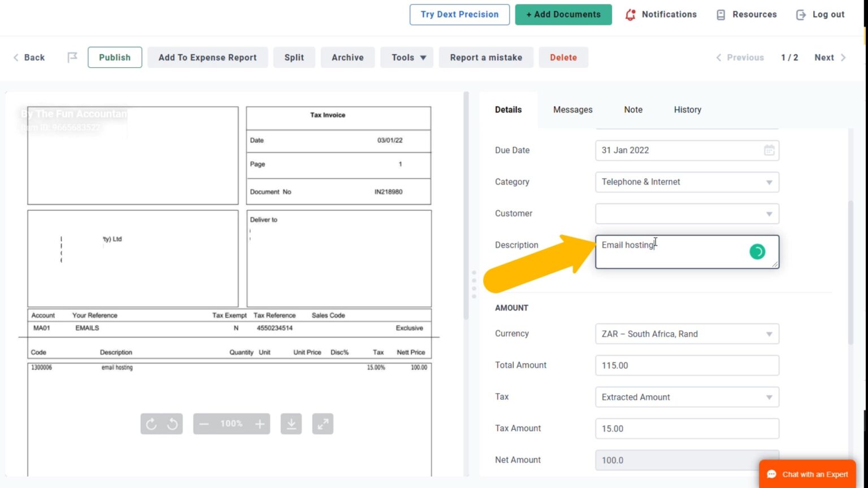
Task: Open Chat with an Expert
Action: tap(808, 474)
